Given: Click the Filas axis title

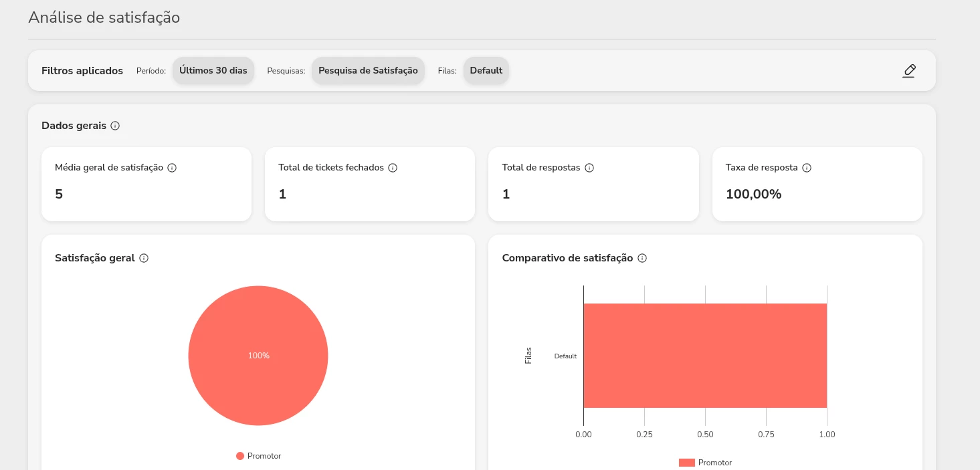Looking at the screenshot, I should pos(528,356).
